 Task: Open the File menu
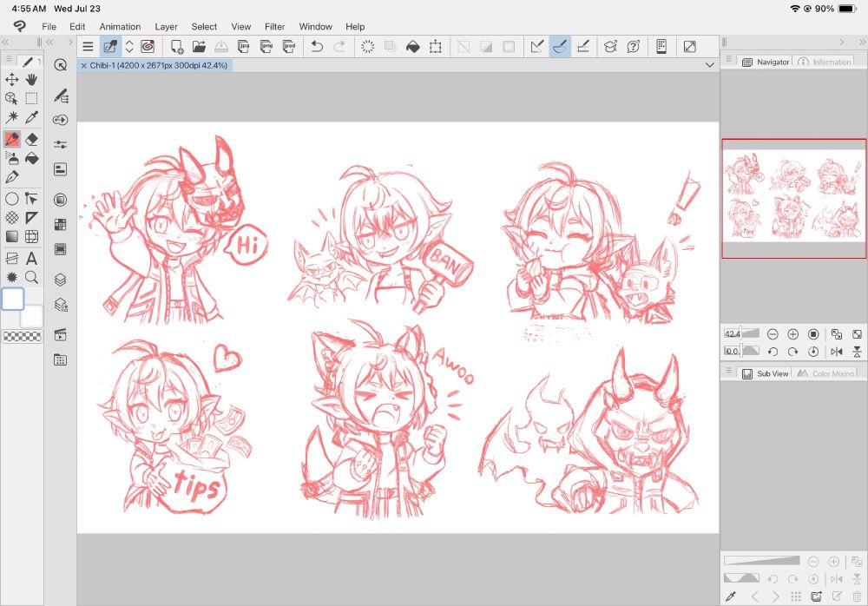tap(49, 27)
